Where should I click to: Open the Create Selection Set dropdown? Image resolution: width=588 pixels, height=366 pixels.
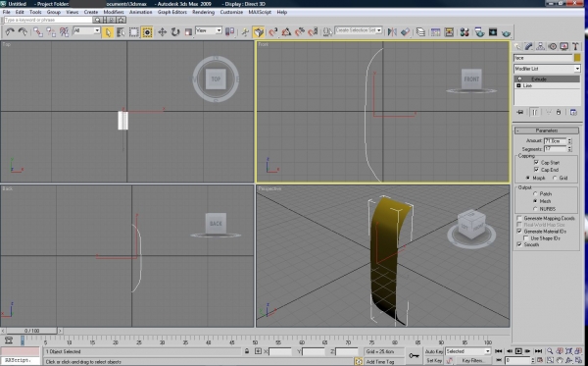pos(358,30)
